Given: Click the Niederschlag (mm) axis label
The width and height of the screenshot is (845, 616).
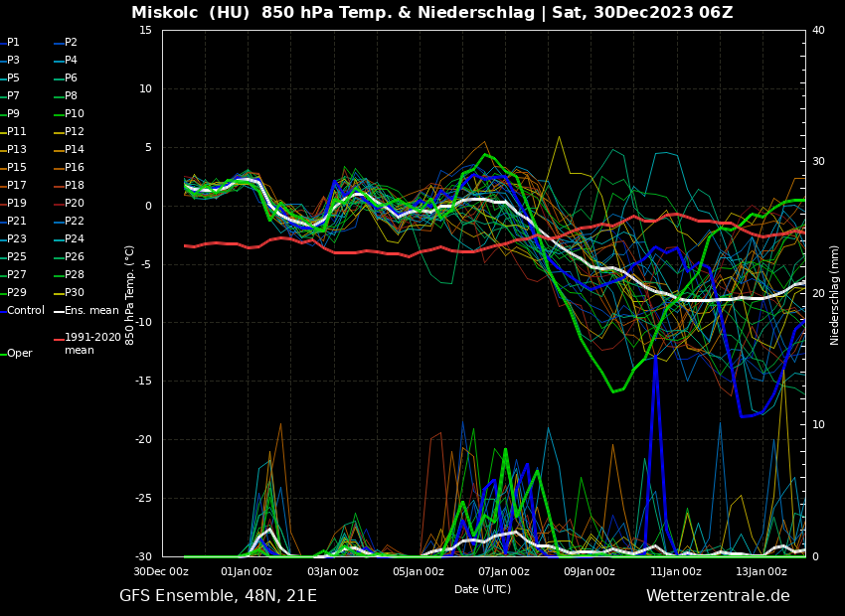Looking at the screenshot, I should (835, 295).
